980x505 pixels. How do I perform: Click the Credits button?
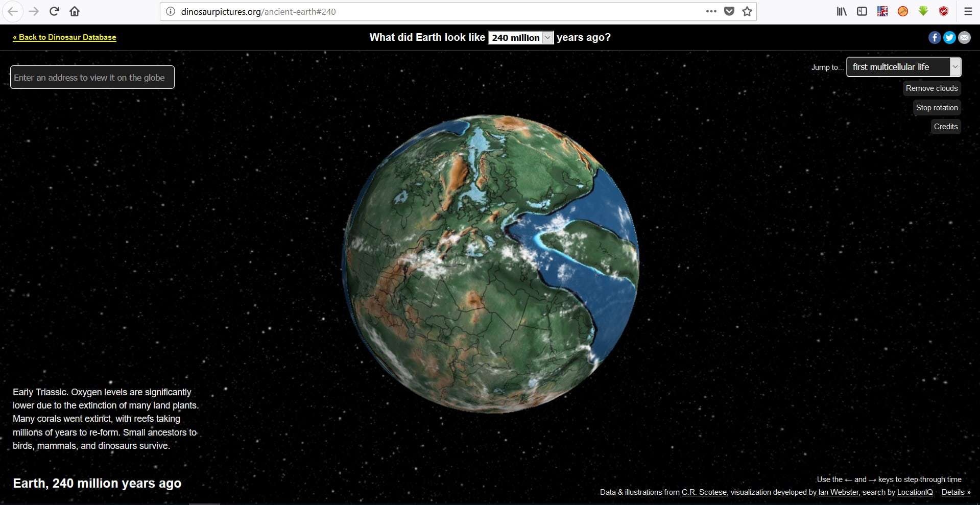click(946, 127)
